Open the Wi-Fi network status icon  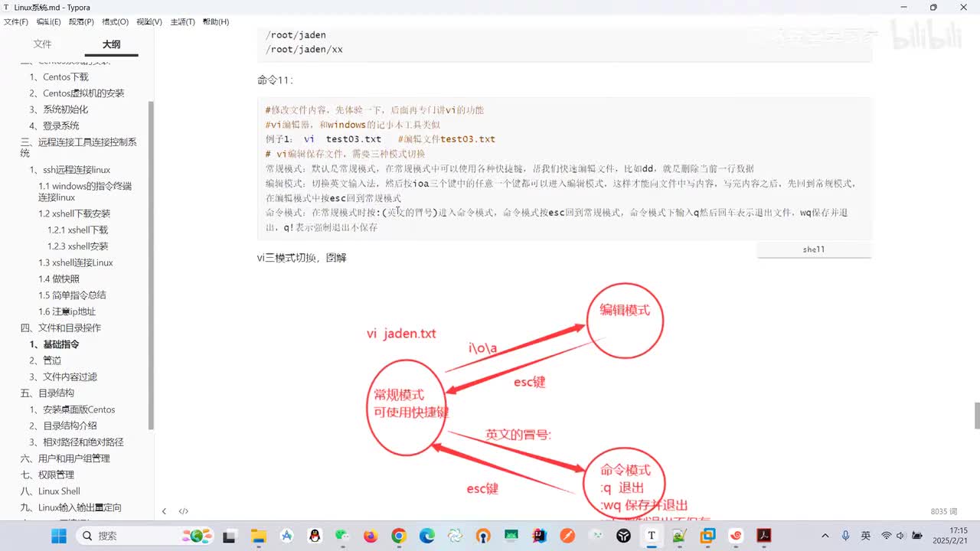(x=887, y=536)
